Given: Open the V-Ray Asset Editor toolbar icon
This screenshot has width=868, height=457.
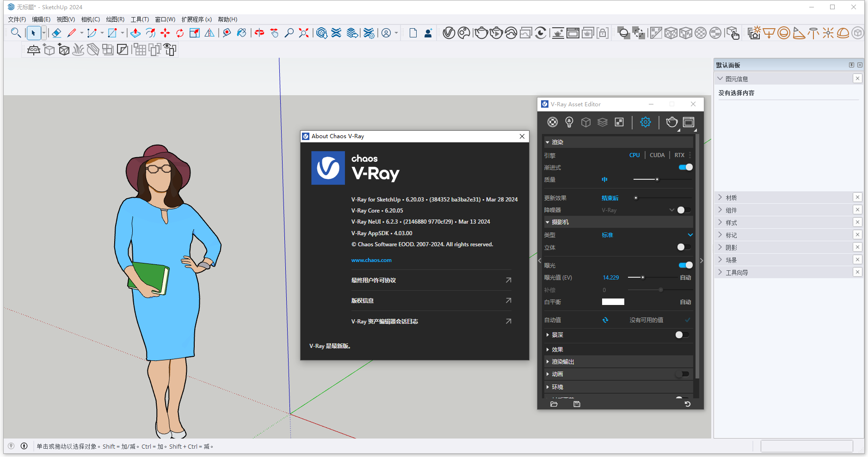Looking at the screenshot, I should click(x=449, y=33).
